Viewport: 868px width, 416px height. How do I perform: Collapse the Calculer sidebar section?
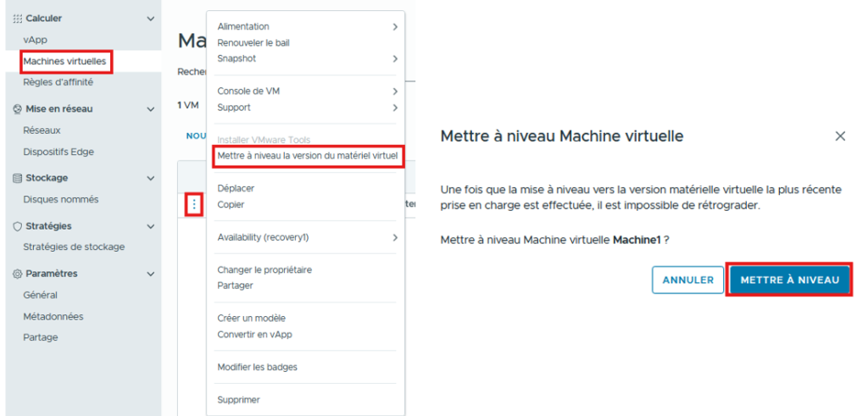[151, 18]
